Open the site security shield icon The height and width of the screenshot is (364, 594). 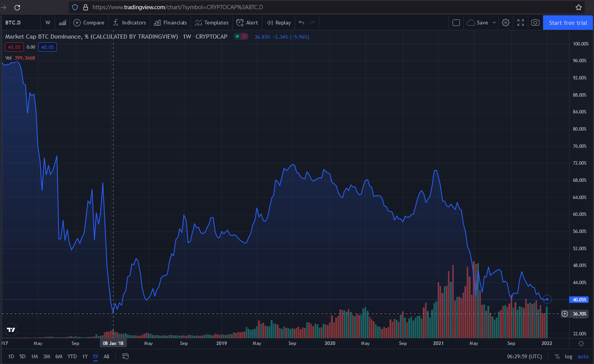tap(75, 7)
